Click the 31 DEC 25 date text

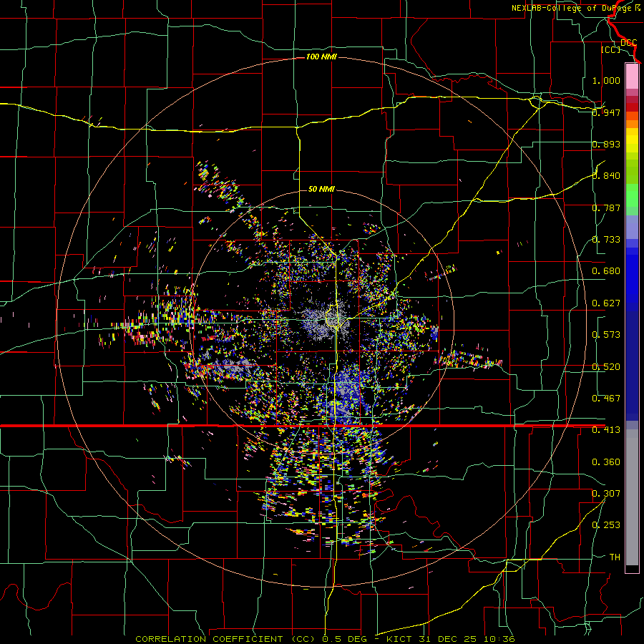pos(448,639)
